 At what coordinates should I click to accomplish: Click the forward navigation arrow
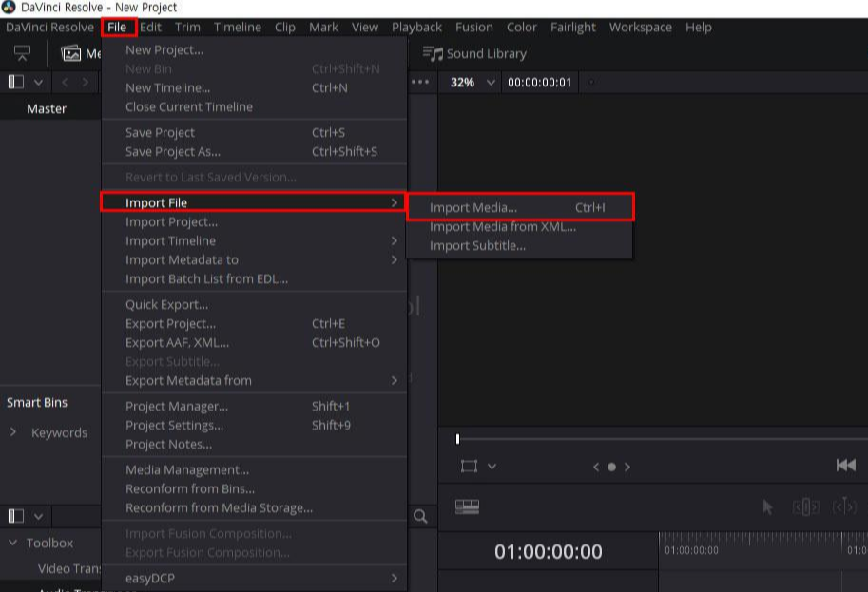(x=86, y=83)
